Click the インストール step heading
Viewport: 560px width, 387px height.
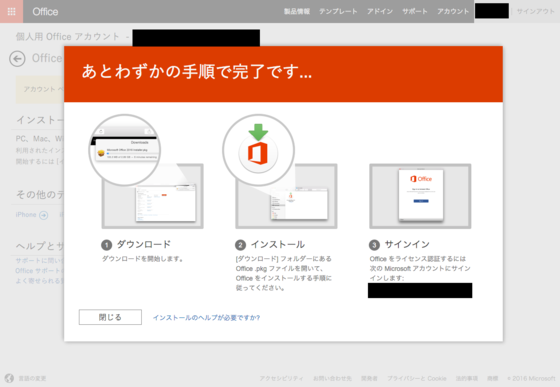[278, 245]
